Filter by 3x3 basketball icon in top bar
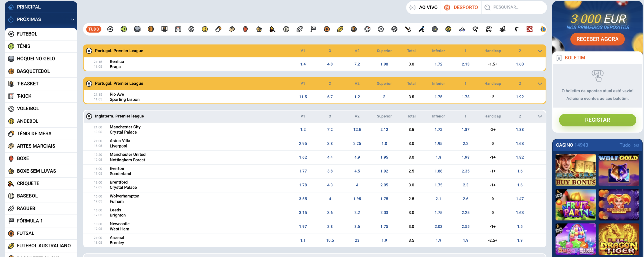 [x=354, y=29]
